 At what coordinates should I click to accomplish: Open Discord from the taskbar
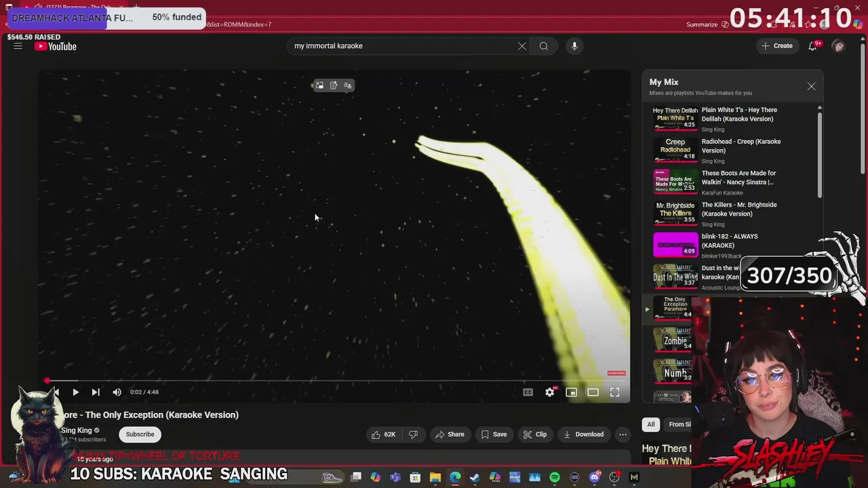(x=595, y=477)
